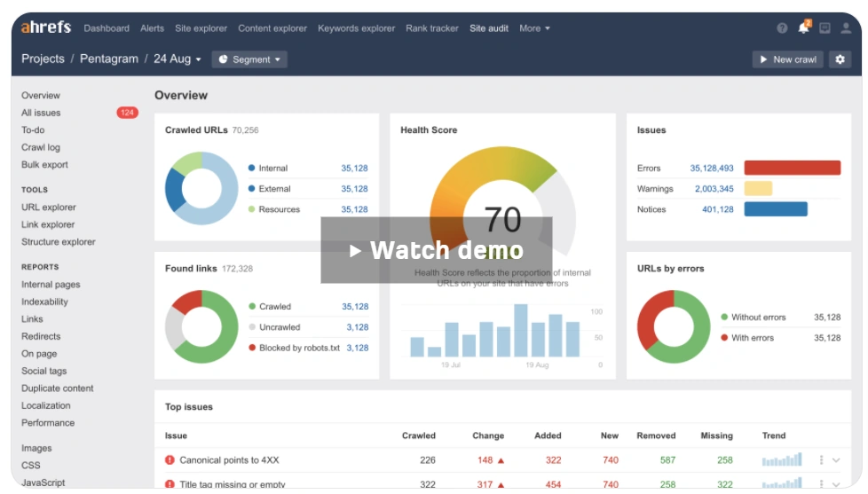The height and width of the screenshot is (494, 868).
Task: Open the 24 Aug crawl date dropdown
Action: point(177,59)
